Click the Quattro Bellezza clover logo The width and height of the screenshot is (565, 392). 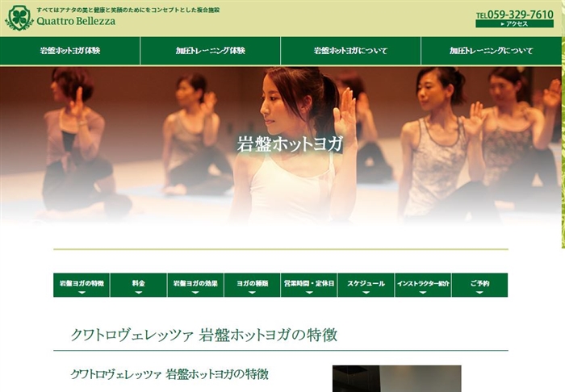(18, 18)
